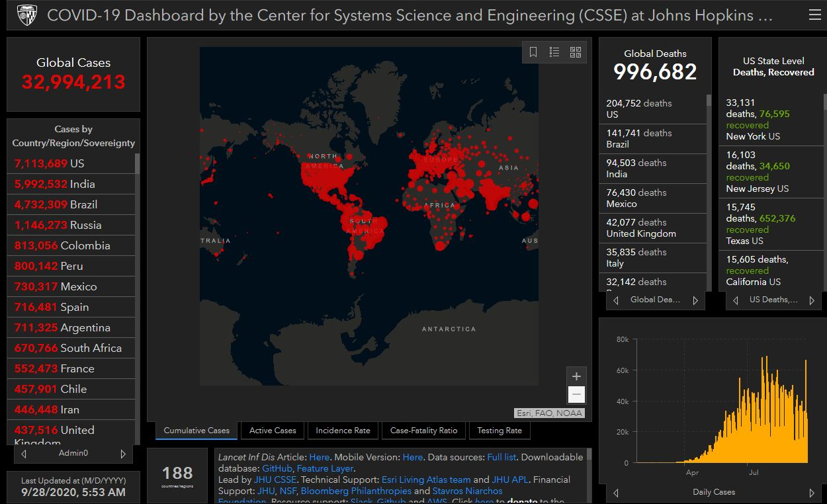Zoom in on the map
This screenshot has width=827, height=504.
point(576,376)
